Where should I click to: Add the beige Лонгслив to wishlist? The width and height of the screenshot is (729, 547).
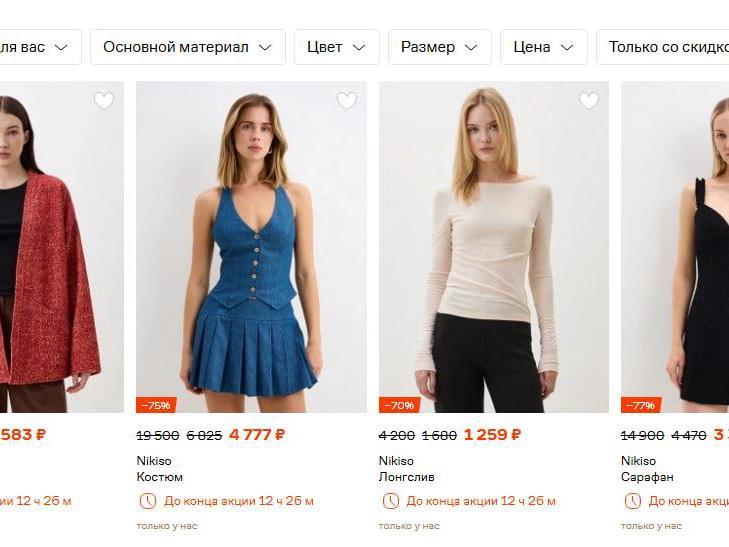(589, 101)
